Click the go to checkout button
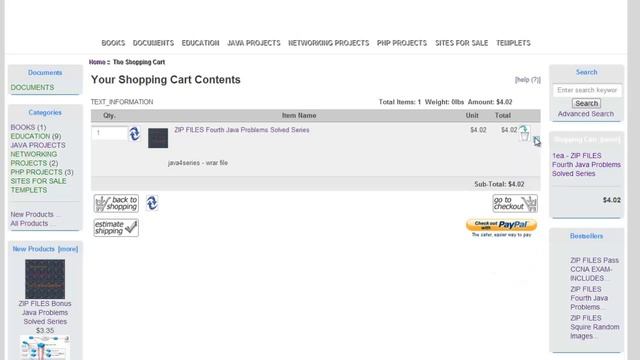This screenshot has height=360, width=640. [515, 203]
